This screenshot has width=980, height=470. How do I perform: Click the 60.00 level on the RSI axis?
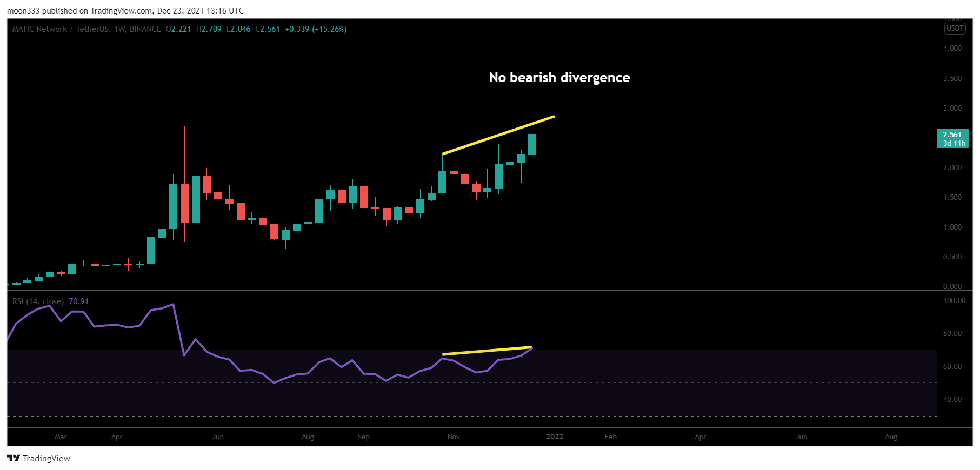pos(952,366)
